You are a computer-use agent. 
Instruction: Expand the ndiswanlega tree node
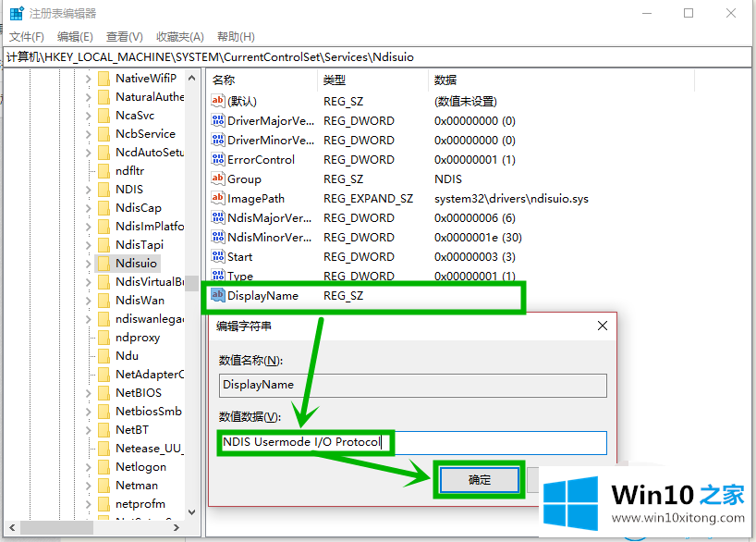(x=88, y=319)
